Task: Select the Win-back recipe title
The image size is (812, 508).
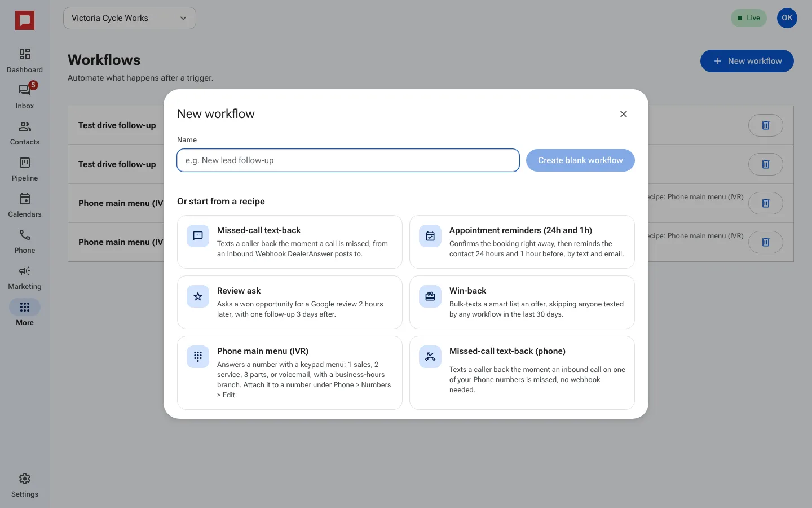Action: (467, 291)
